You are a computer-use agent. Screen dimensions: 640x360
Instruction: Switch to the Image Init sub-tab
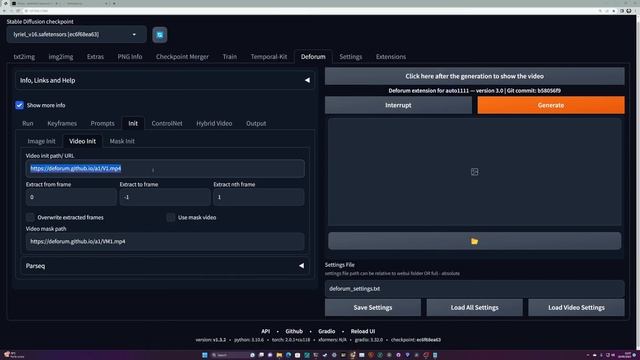[41, 141]
